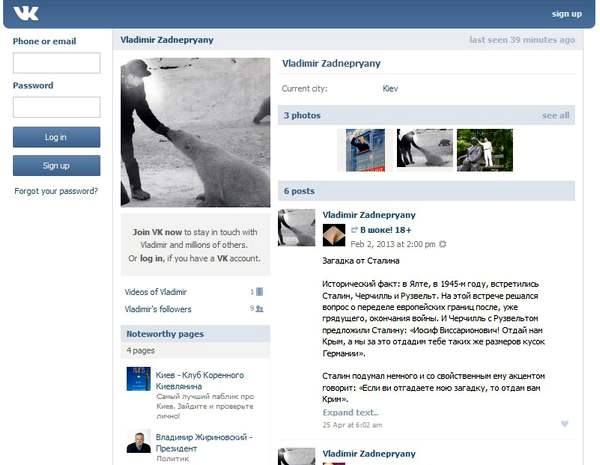Open the first photo thumbnail
This screenshot has height=465, width=600.
click(365, 149)
